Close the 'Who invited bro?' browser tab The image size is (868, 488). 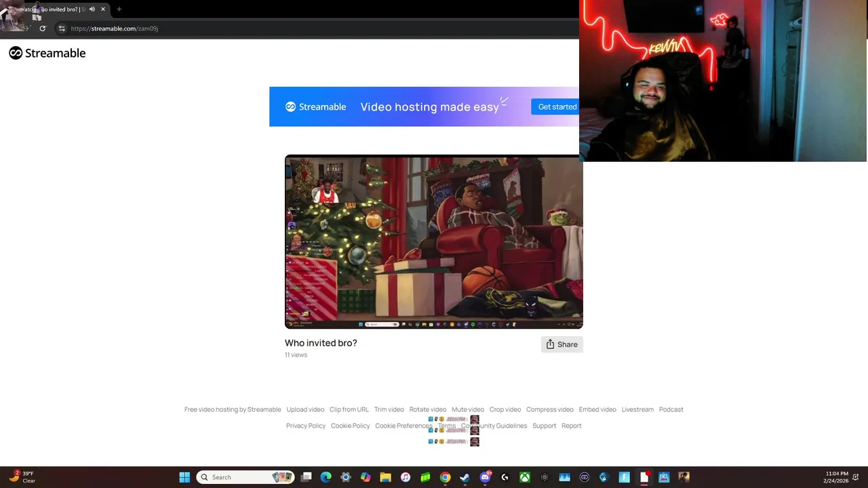tap(103, 9)
